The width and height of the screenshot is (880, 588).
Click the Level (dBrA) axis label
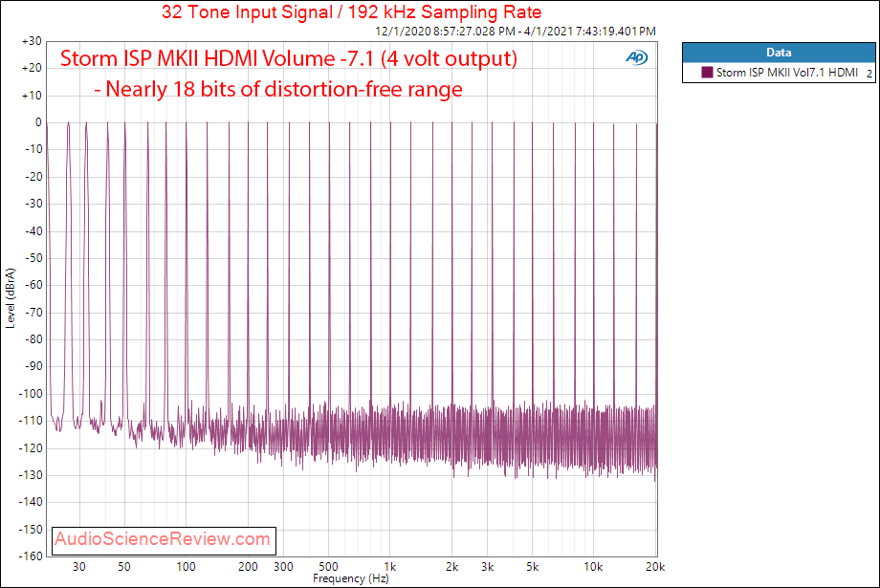pos(11,298)
